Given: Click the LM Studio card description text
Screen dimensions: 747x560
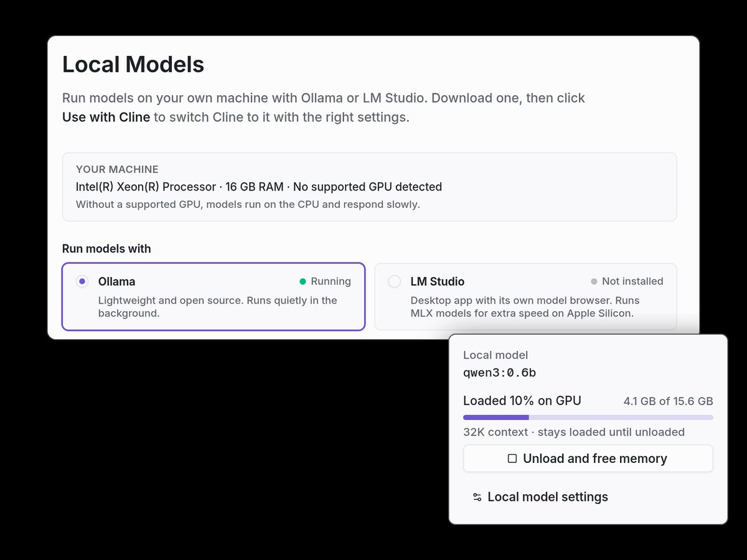Looking at the screenshot, I should pyautogui.click(x=525, y=307).
